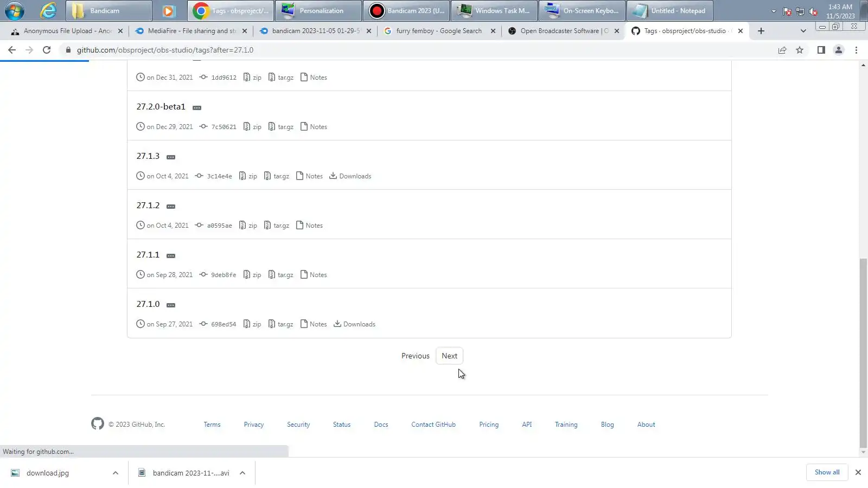Open the Contact GitHub footer link
The width and height of the screenshot is (868, 488).
(x=433, y=425)
